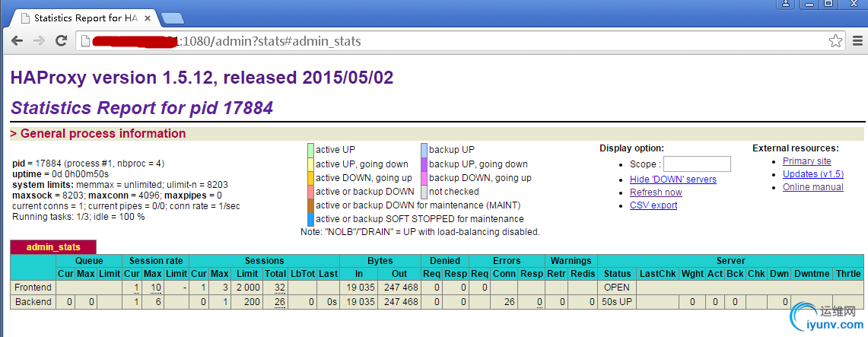Click the active DOWN, going up swatch

pos(310,178)
